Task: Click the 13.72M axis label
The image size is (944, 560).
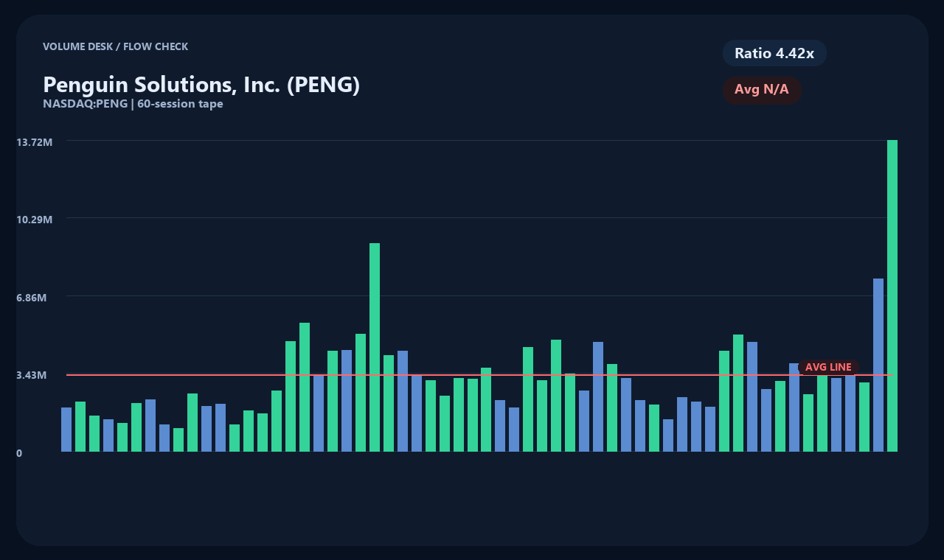Action: tap(35, 141)
